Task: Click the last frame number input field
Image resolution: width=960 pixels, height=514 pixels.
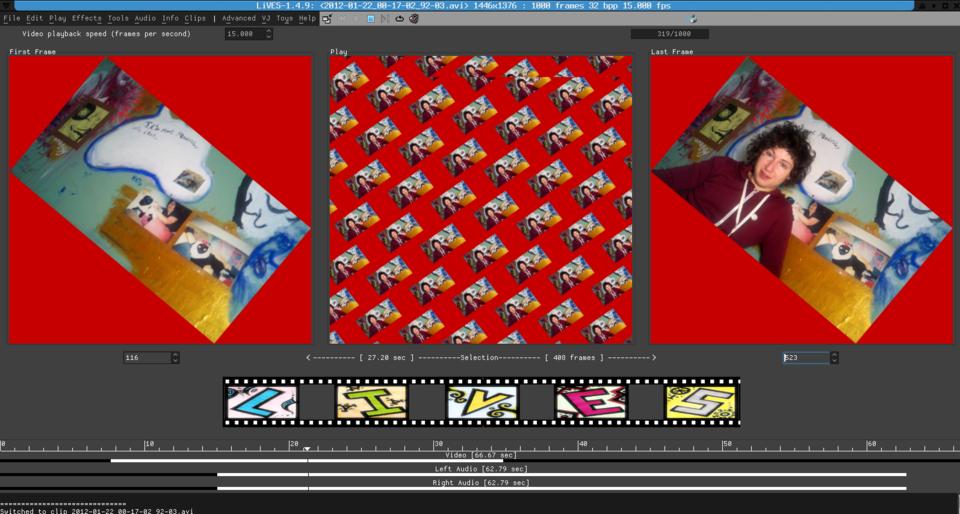Action: 806,358
